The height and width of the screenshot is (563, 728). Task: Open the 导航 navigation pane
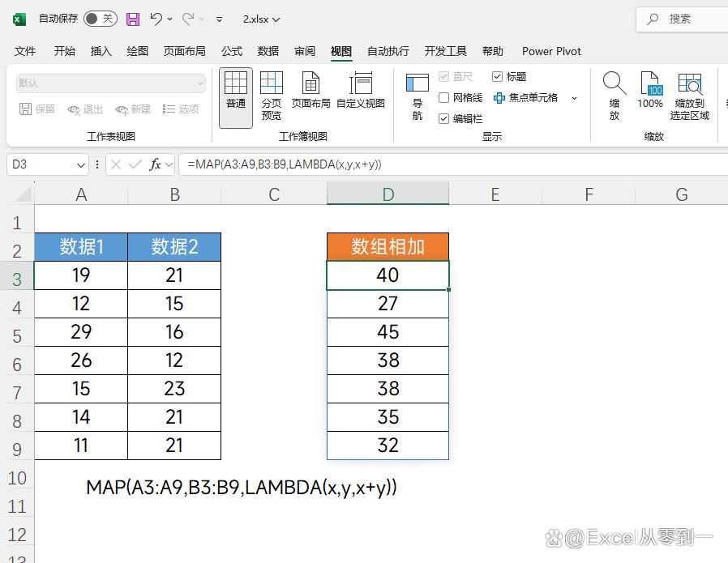(418, 96)
